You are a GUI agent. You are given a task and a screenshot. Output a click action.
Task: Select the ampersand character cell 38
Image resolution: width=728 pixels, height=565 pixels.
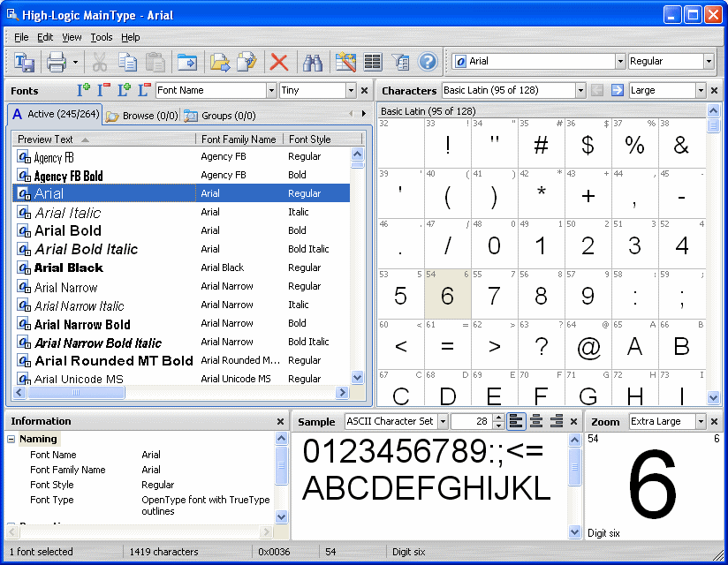pos(682,143)
